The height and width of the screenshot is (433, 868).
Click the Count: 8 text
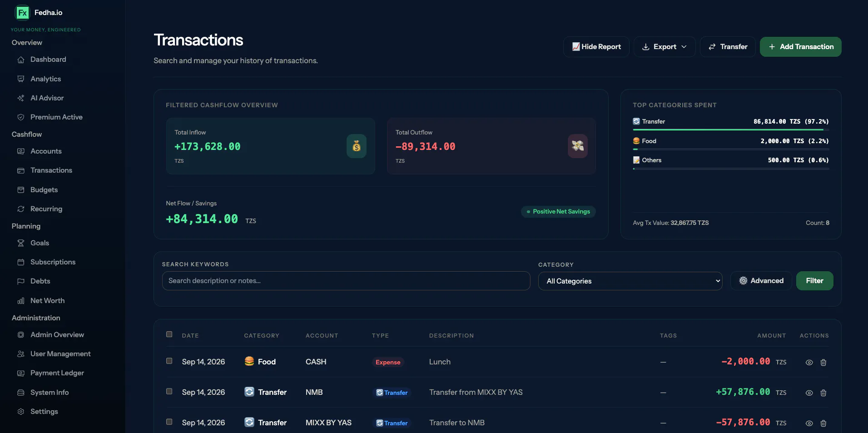click(x=818, y=223)
